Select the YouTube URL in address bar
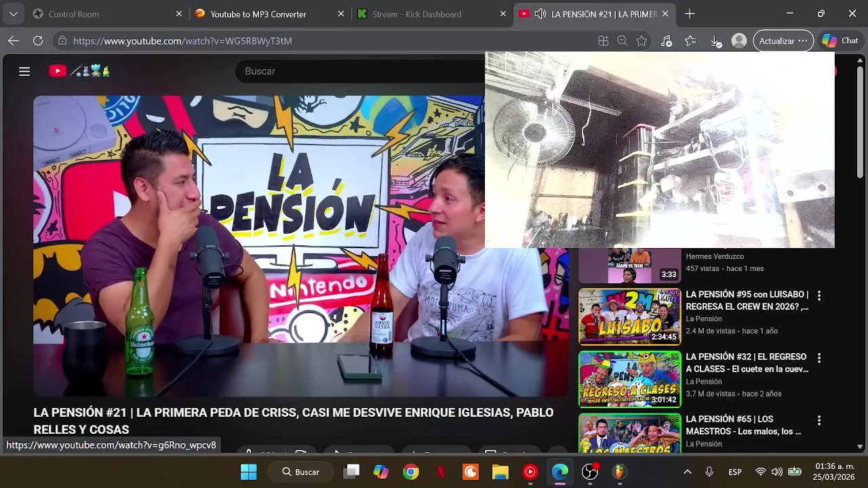Viewport: 868px width, 488px height. pos(182,41)
